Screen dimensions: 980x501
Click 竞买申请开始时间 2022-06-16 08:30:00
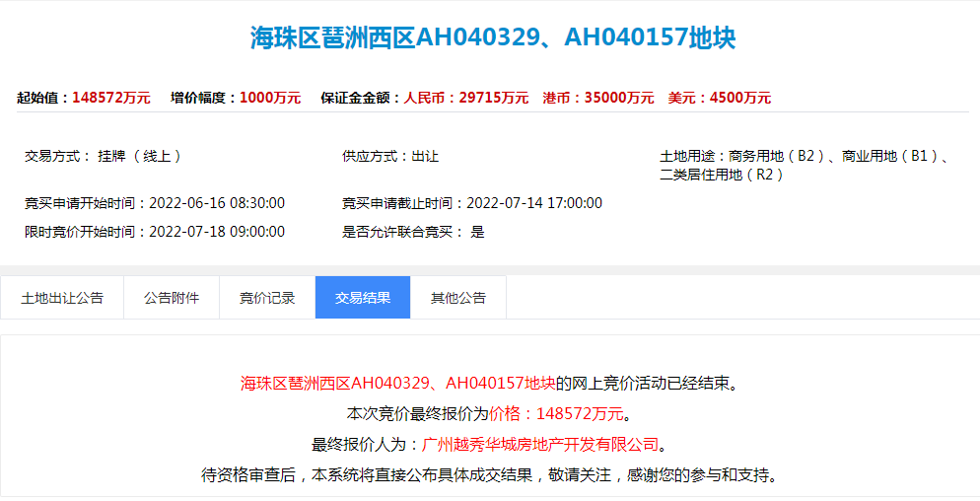(x=155, y=203)
